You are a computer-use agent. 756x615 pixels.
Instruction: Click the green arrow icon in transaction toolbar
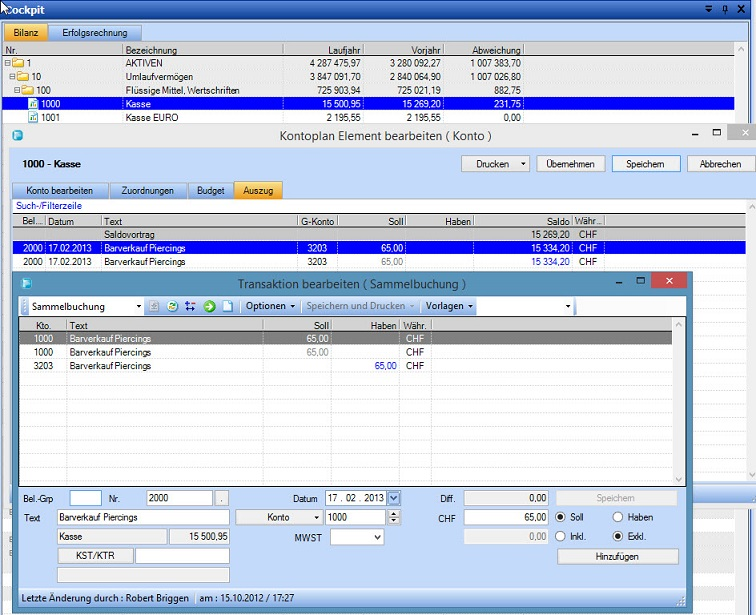point(209,306)
